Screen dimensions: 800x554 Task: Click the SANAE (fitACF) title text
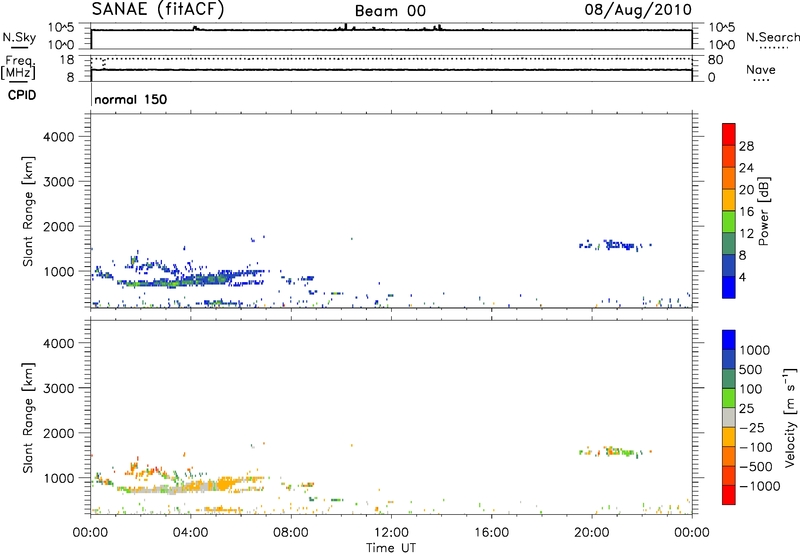pos(158,10)
